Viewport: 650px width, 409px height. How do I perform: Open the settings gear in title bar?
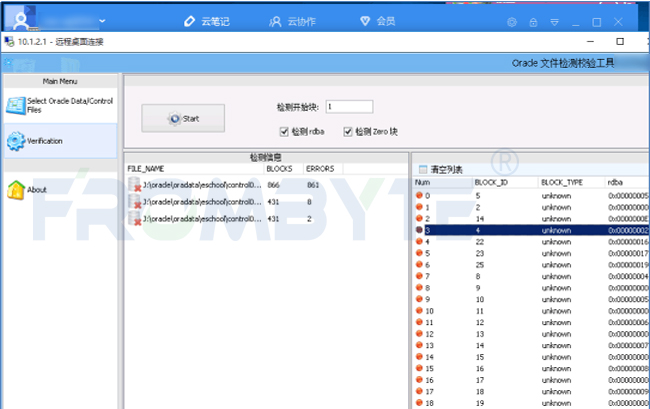click(x=512, y=22)
